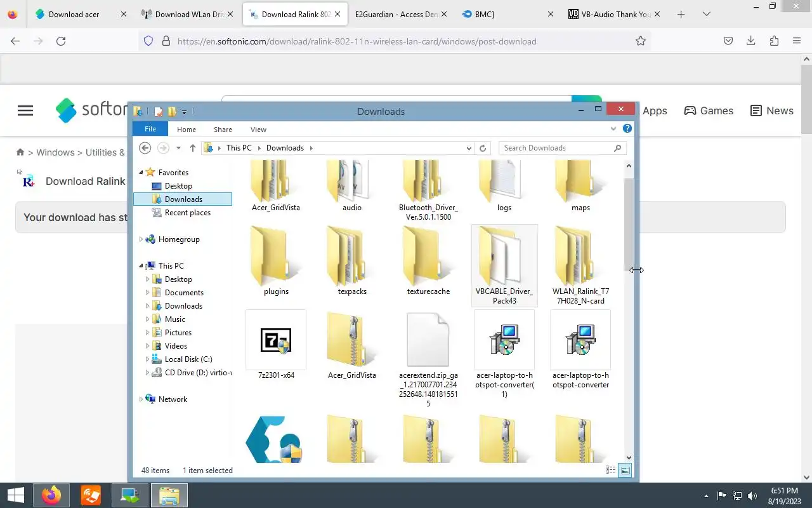Click This PC in Explorer address breadcrumb
The width and height of the screenshot is (812, 508).
(239, 148)
